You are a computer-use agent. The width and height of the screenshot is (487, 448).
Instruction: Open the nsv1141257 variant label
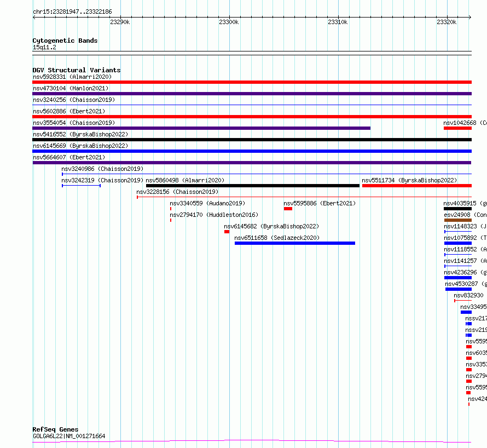(465, 261)
